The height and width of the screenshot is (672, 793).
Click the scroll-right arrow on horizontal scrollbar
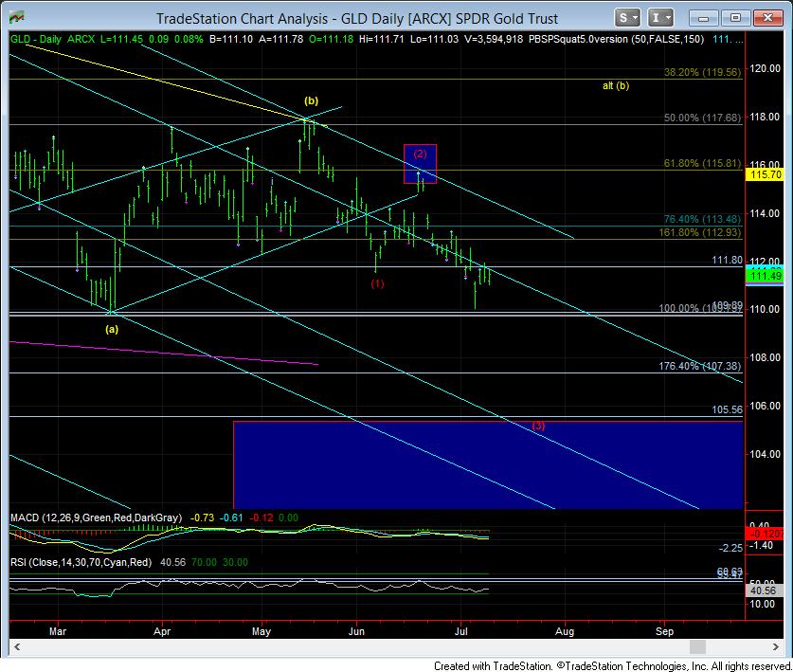(775, 646)
